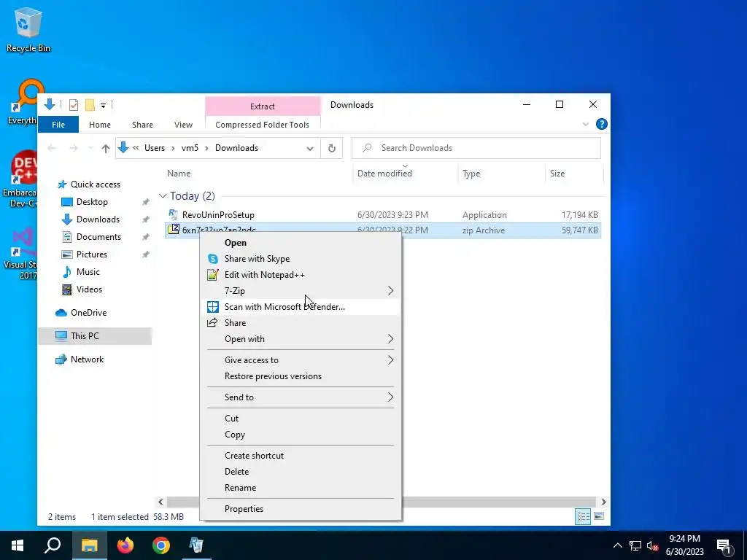Click the Forward navigation arrow
This screenshot has width=747, height=560.
tap(74, 148)
